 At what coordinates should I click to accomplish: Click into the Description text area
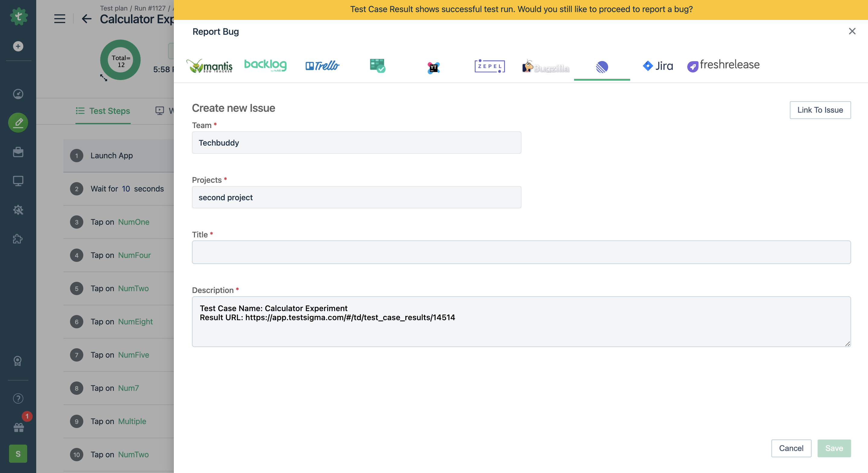click(521, 322)
